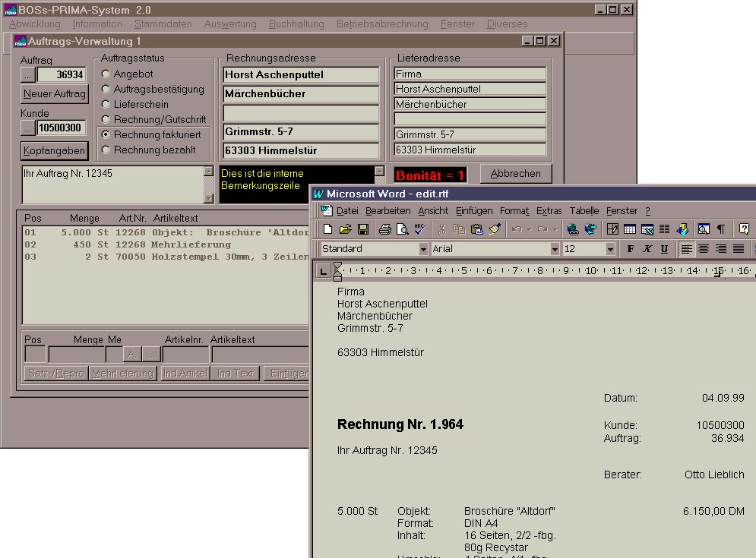Open the Einfügen menu in Word
The image size is (756, 558).
[474, 210]
